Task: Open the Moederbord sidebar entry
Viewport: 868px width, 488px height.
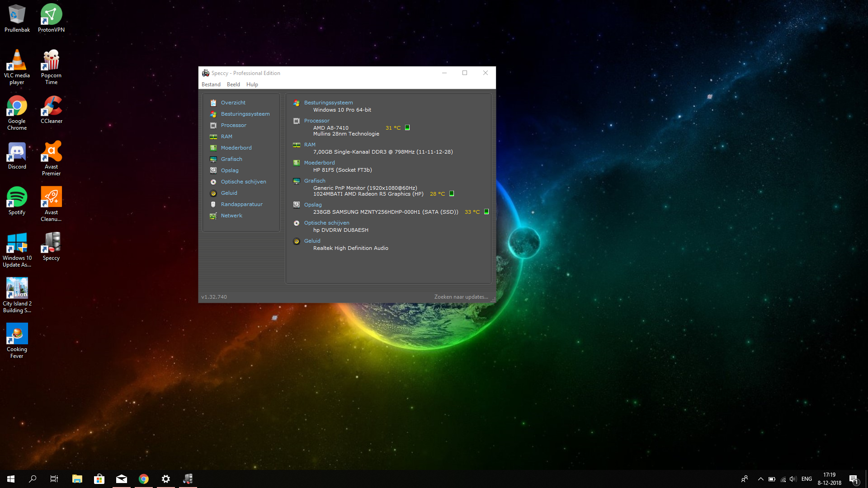Action: (x=236, y=148)
